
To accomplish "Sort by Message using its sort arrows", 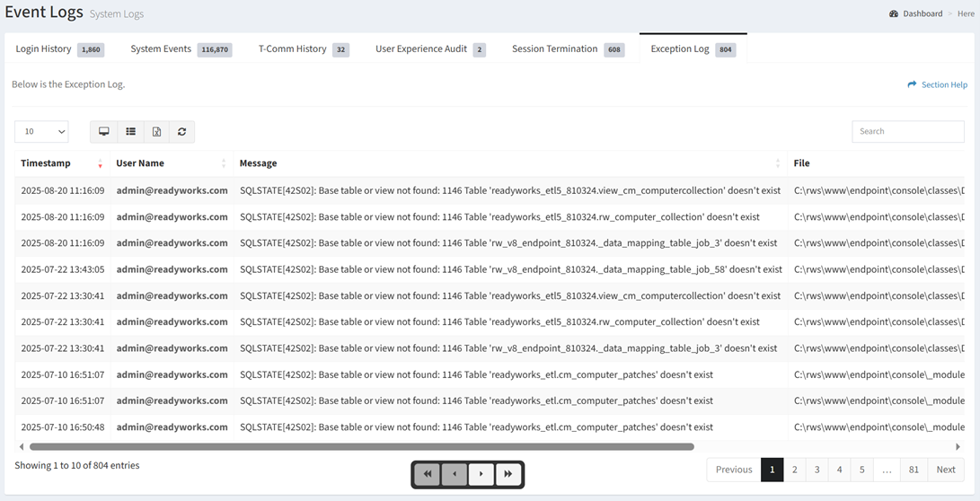I will tap(778, 163).
